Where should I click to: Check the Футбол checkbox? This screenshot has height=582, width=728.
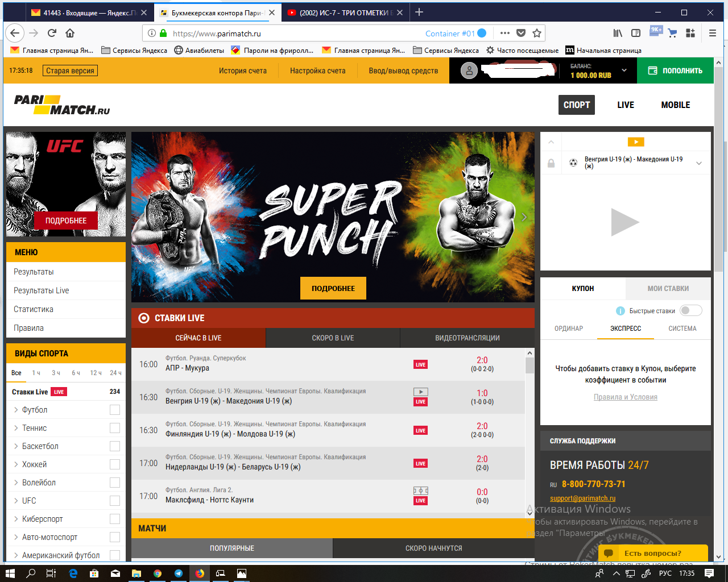[115, 410]
